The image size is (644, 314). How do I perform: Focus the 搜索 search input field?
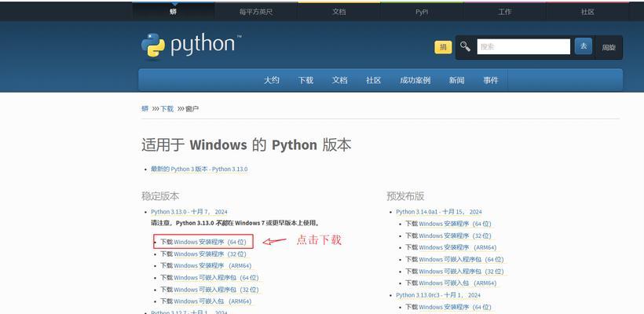click(524, 47)
